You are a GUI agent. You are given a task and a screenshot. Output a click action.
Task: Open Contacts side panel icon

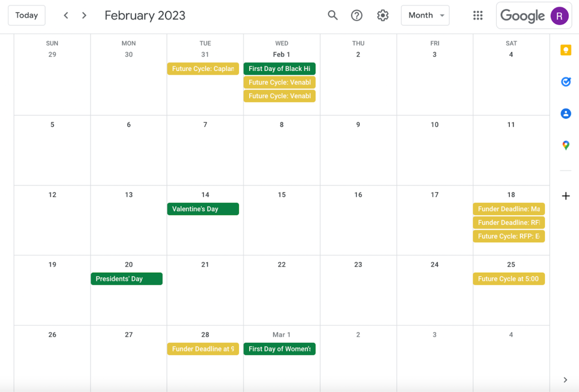[x=565, y=113]
